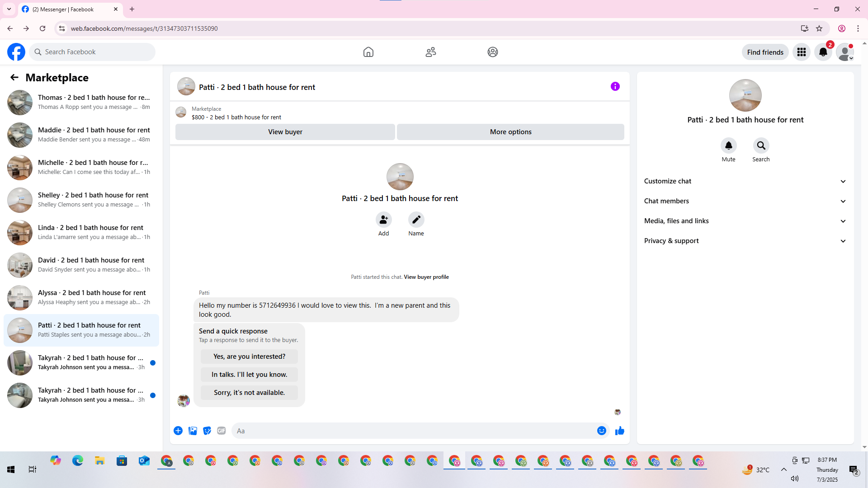Click the GIF picker icon

point(221,431)
